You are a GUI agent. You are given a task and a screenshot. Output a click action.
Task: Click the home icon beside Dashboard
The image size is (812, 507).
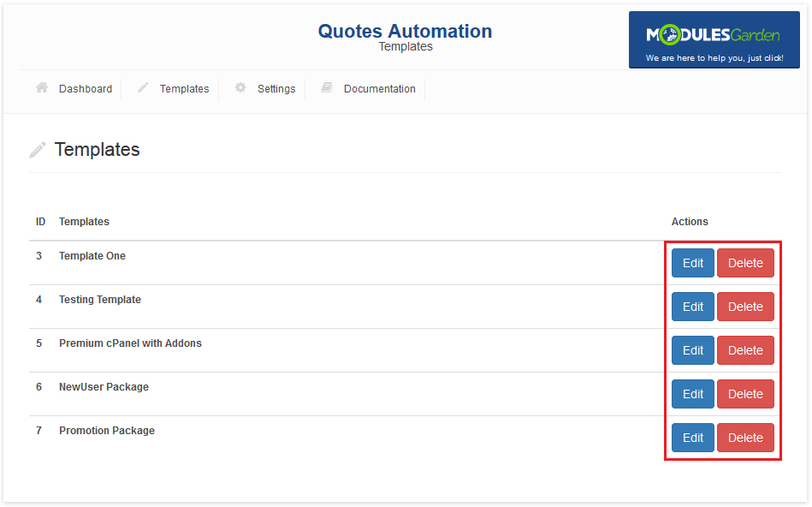coord(41,88)
